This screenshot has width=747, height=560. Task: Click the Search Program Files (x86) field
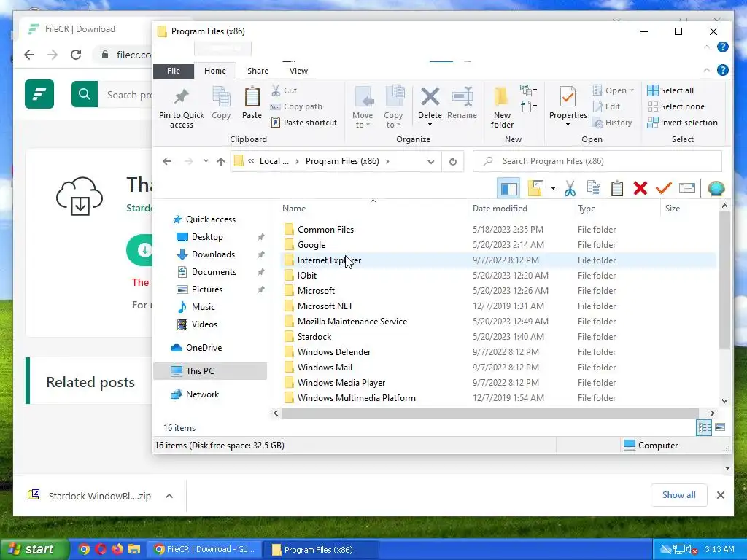coord(597,161)
